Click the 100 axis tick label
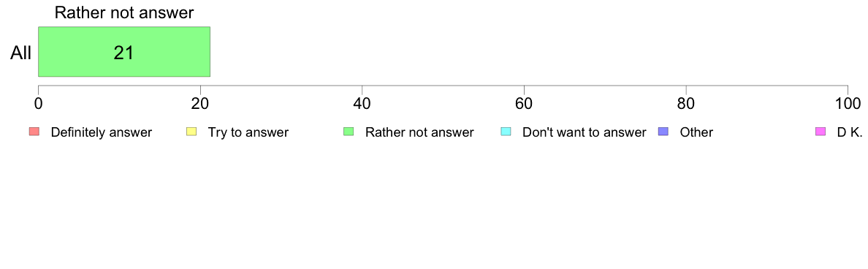This screenshot has width=868, height=269. pos(848,103)
